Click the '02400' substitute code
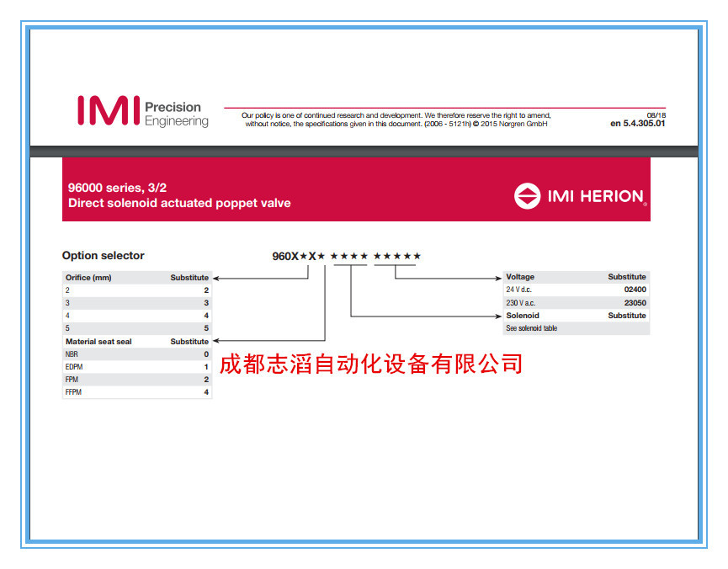 click(635, 290)
